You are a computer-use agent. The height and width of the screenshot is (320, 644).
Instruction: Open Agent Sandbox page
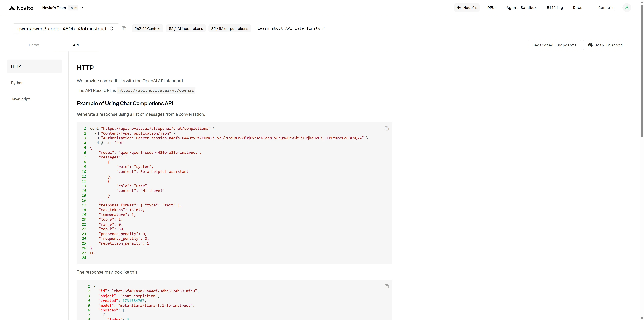pos(522,8)
